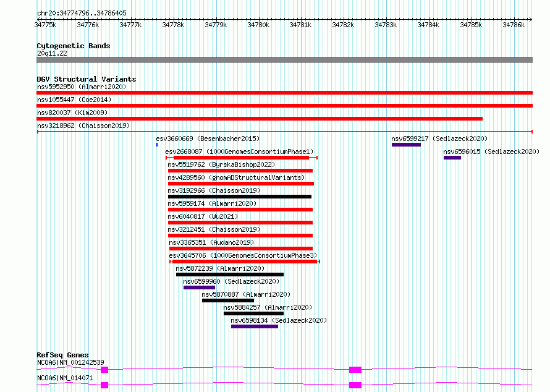Click nsv6599217 (Sedlazeck2020) label

point(439,138)
